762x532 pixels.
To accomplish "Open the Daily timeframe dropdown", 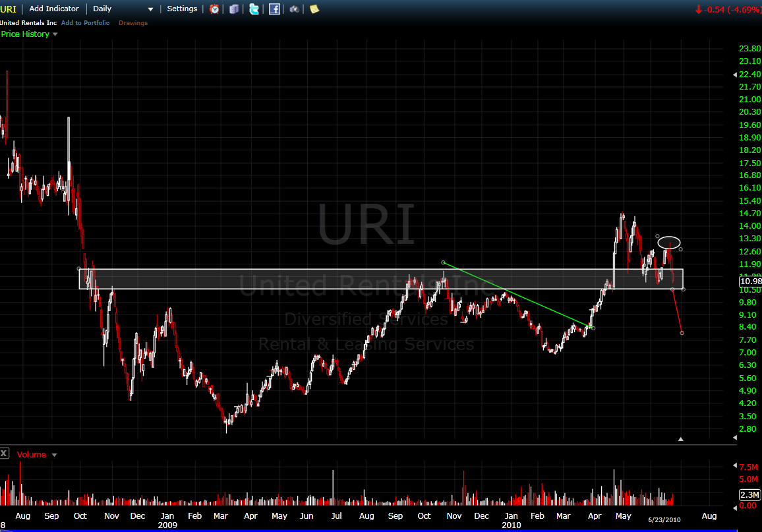I will coord(123,9).
